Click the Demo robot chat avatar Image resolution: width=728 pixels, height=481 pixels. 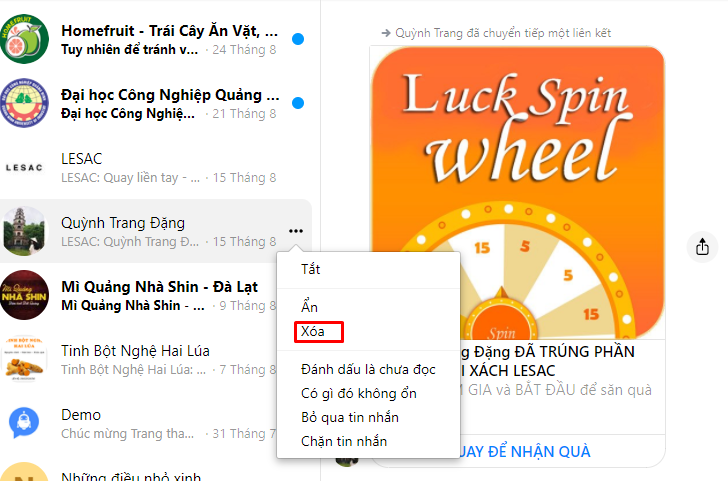click(x=25, y=423)
